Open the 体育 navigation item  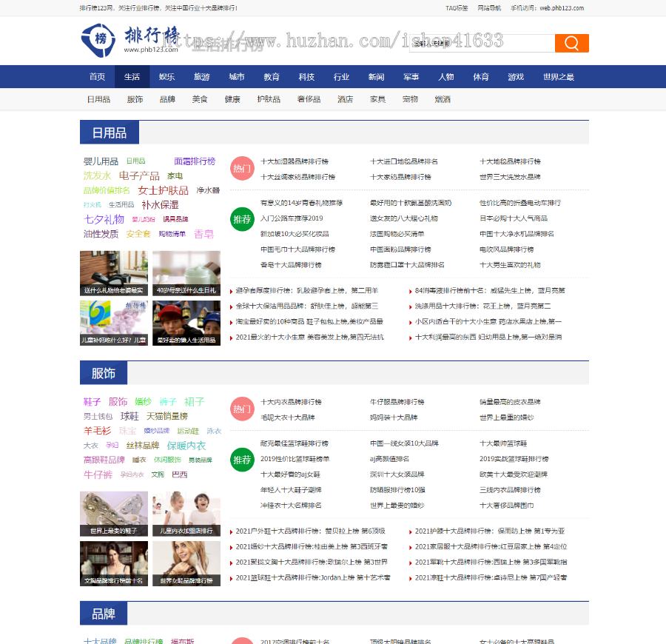(481, 77)
